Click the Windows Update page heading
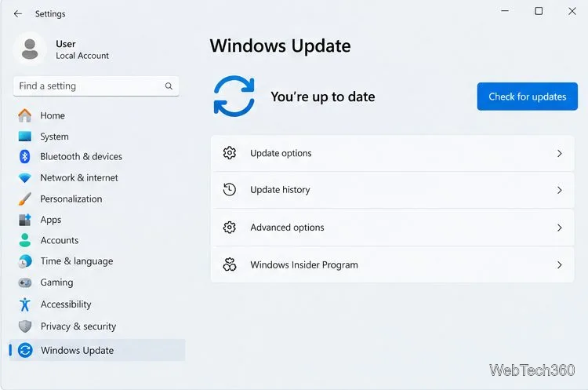588x390 pixels. tap(280, 46)
